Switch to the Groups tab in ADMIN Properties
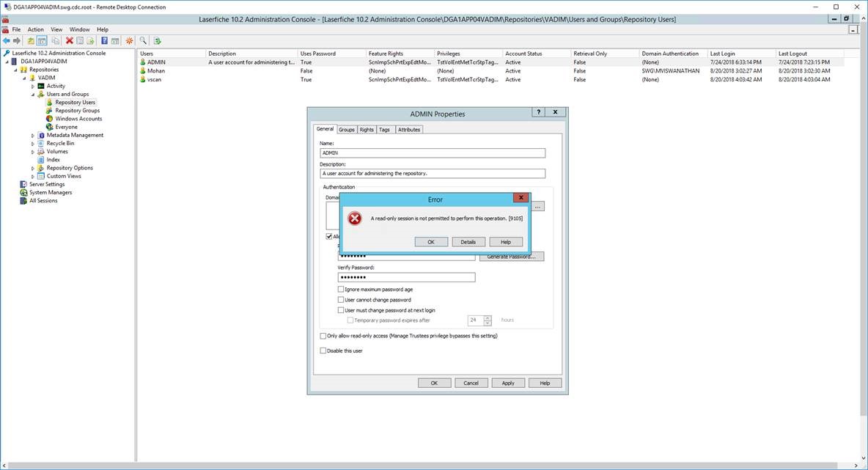The image size is (868, 470). [347, 130]
